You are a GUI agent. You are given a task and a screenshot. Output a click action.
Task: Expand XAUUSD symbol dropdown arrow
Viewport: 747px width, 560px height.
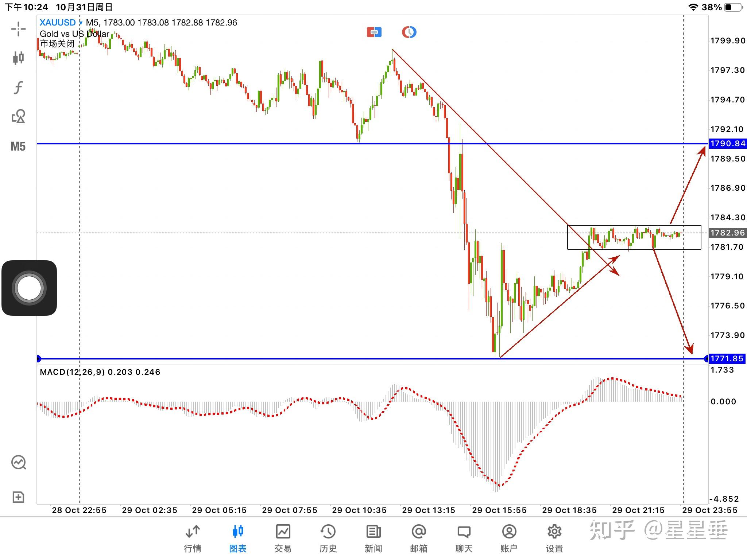pyautogui.click(x=81, y=23)
